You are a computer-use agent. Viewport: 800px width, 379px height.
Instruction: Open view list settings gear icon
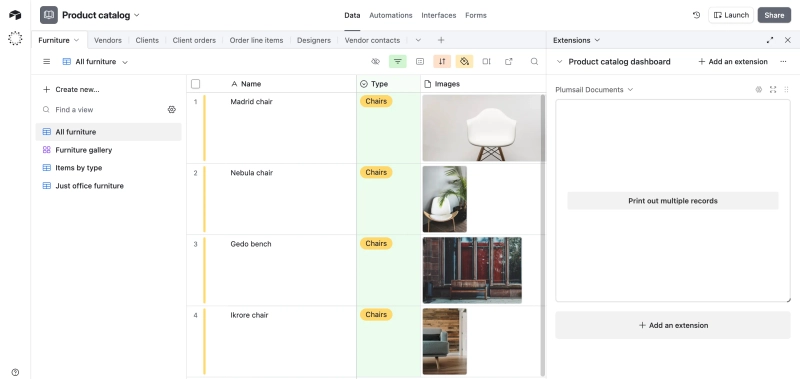coord(172,110)
